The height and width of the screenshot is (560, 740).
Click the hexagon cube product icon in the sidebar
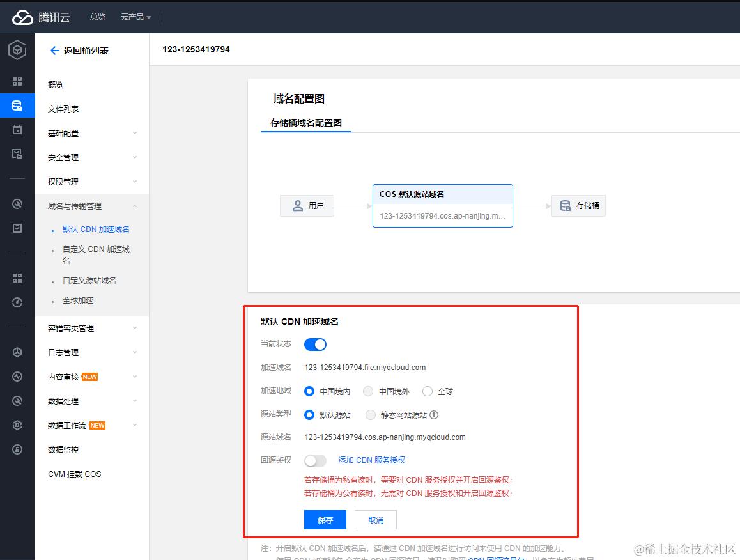17,50
